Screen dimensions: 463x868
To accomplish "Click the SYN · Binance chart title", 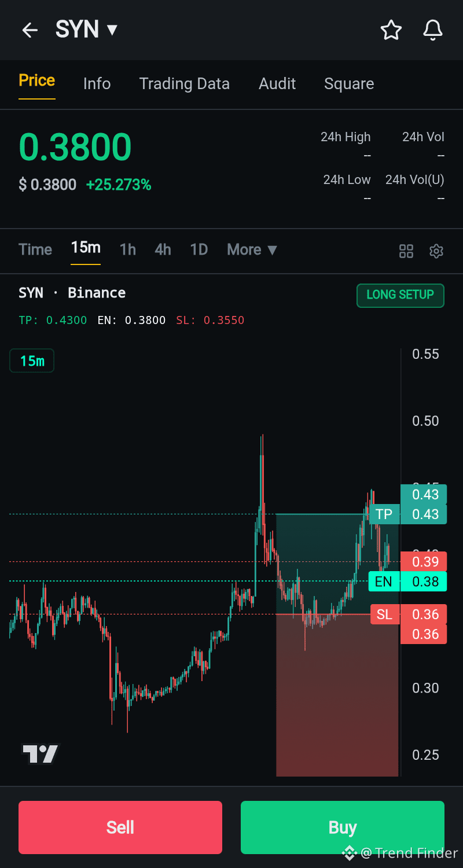I will pos(72,293).
